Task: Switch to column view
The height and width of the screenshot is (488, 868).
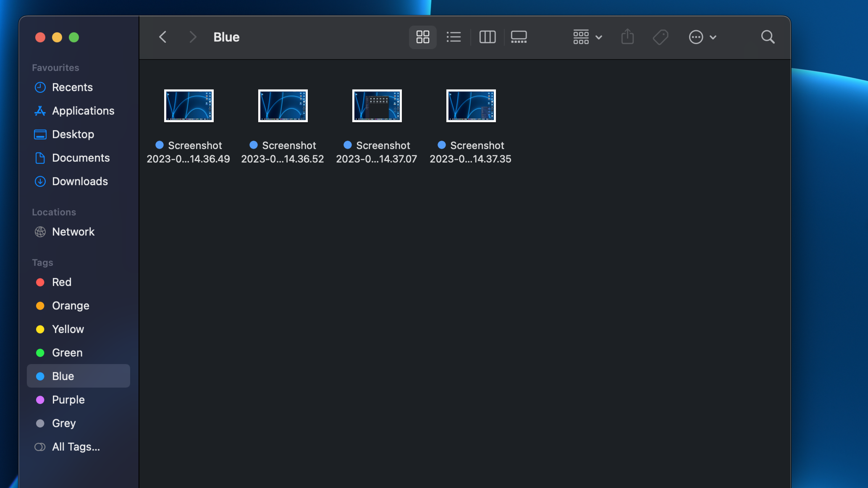Action: [487, 37]
